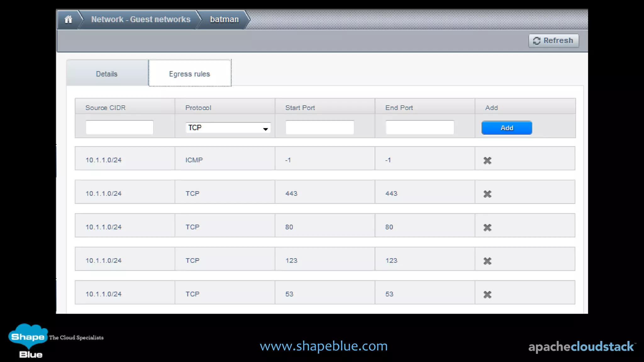Click the blue Add button
644x362 pixels.
(x=507, y=128)
